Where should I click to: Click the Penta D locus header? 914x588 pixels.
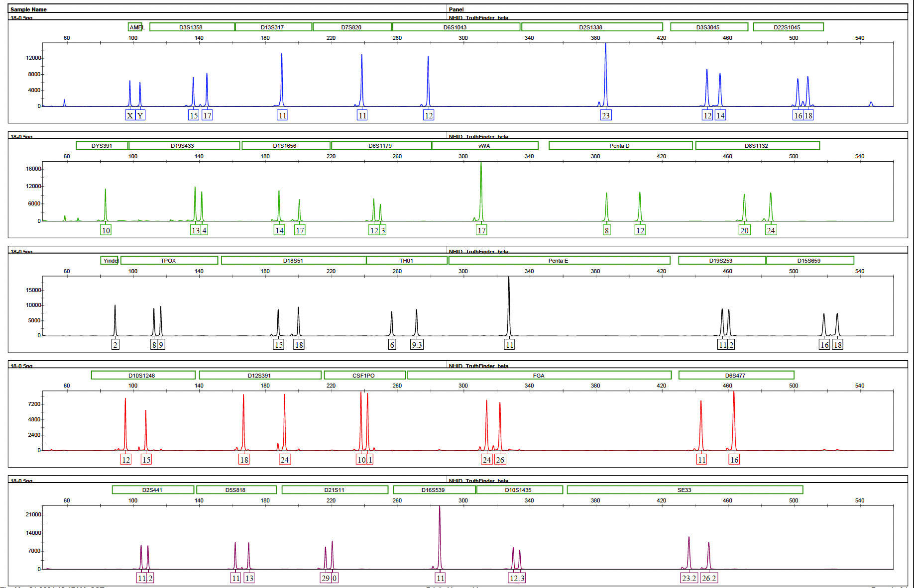620,146
